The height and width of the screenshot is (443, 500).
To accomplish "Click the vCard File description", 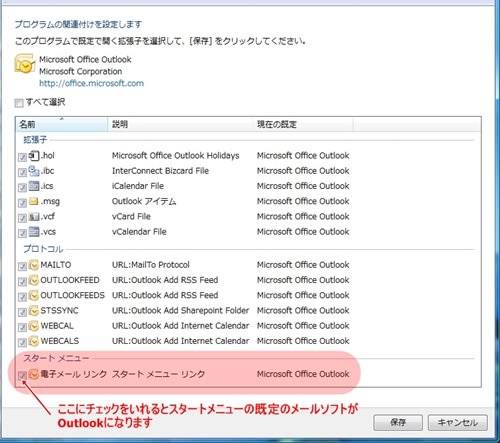I will (131, 216).
